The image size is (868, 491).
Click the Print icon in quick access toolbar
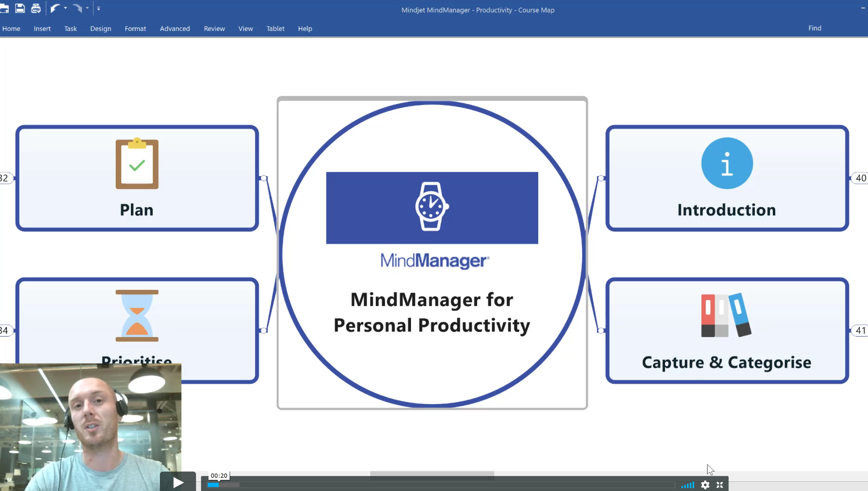point(36,8)
